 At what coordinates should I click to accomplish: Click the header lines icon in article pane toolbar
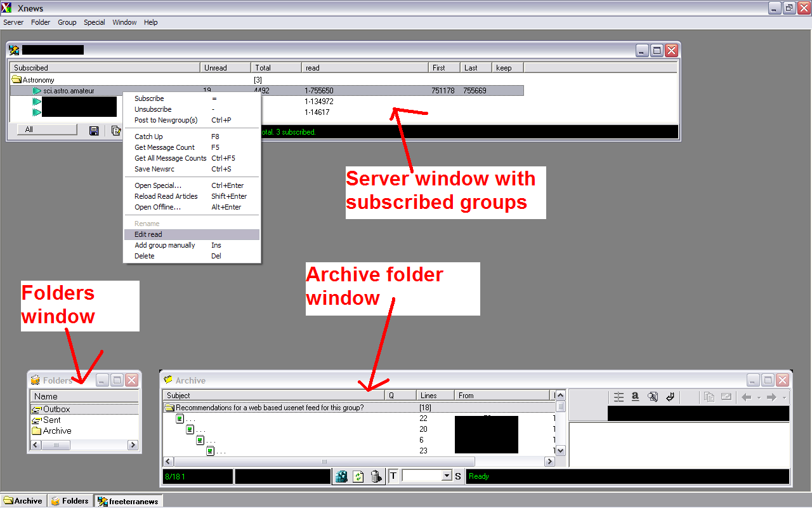619,397
